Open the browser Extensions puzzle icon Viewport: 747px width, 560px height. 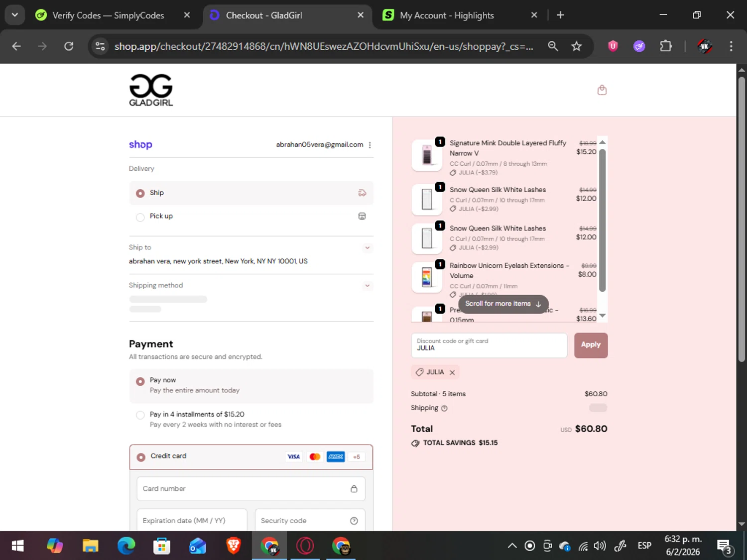[666, 46]
